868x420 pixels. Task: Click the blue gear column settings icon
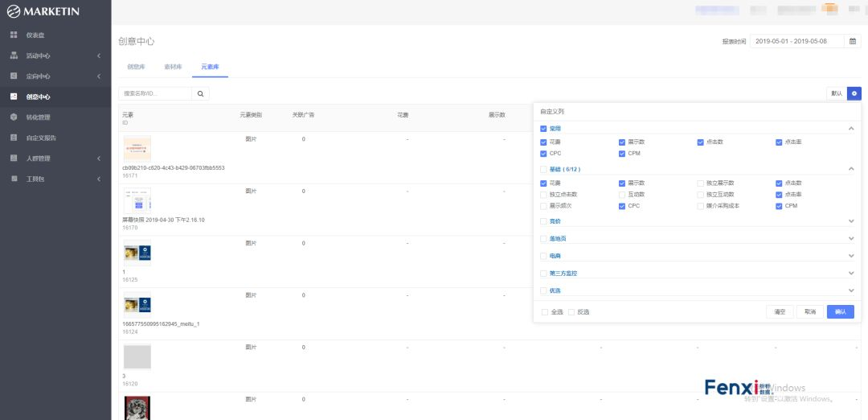[854, 93]
